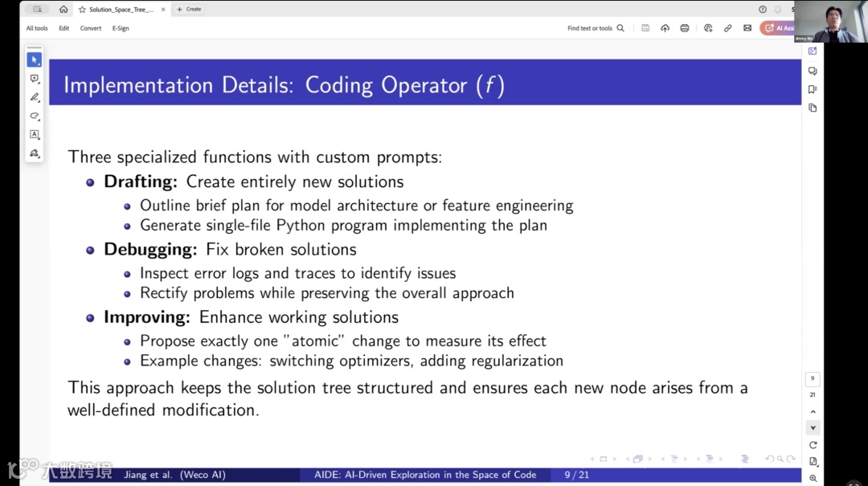Click Beamer go back arrow

click(769, 459)
